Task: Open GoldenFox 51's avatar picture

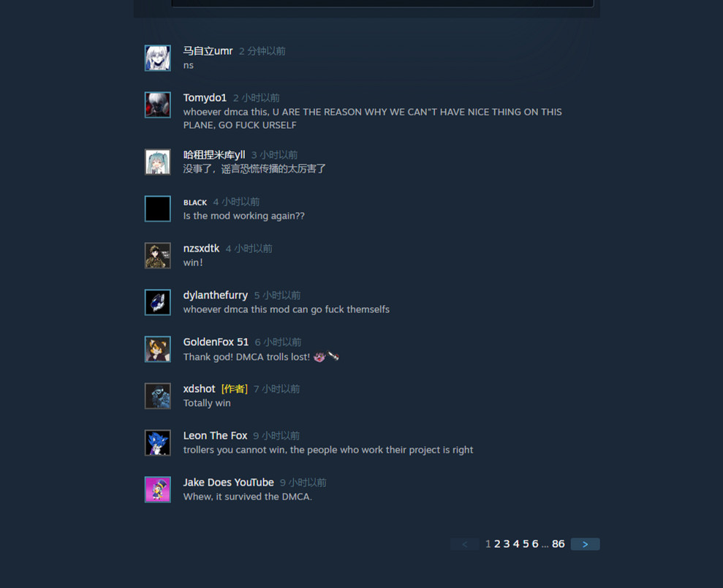Action: click(x=158, y=349)
